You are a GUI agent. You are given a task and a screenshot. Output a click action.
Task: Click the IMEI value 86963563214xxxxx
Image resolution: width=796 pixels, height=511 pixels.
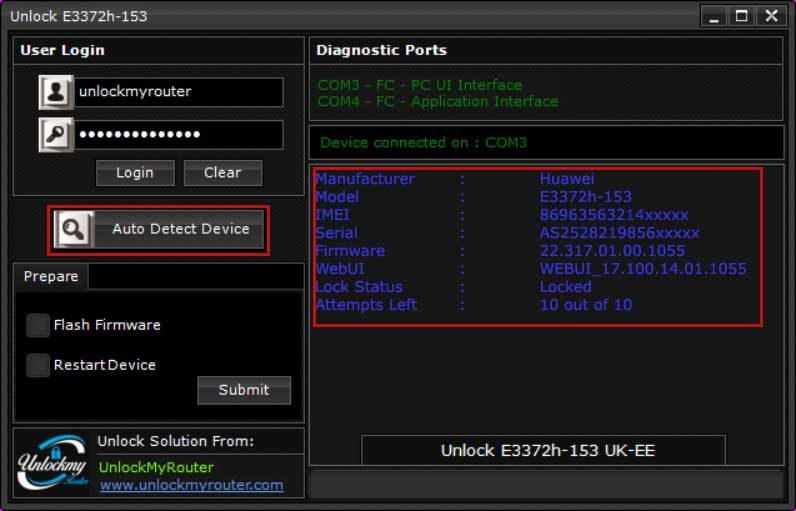click(614, 215)
